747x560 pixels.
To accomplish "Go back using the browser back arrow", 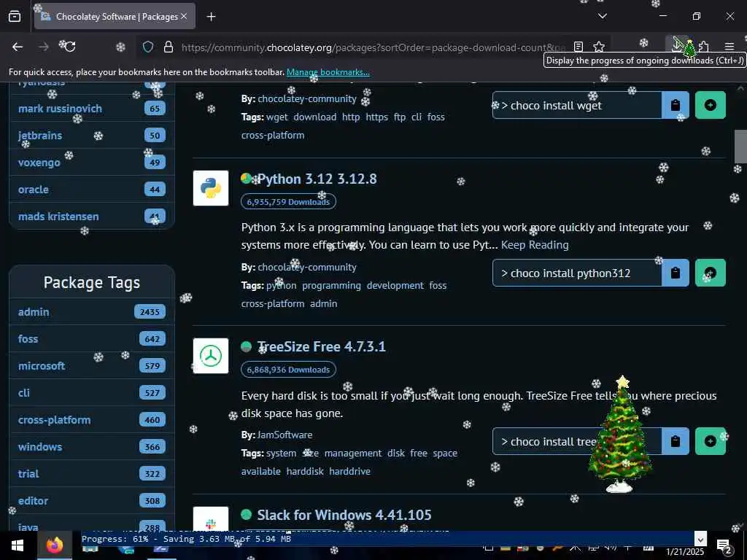I will (18, 47).
